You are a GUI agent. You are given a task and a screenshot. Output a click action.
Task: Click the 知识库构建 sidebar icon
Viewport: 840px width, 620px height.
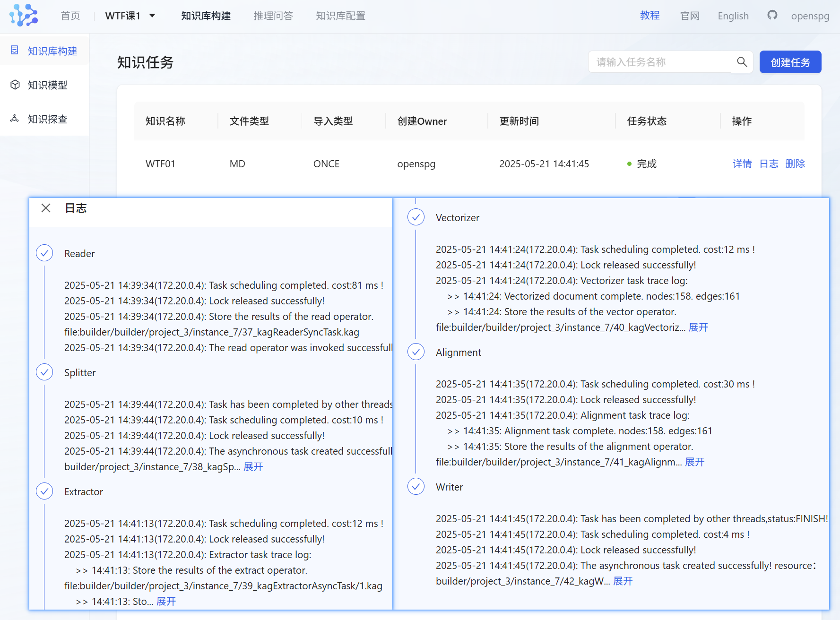(x=15, y=51)
